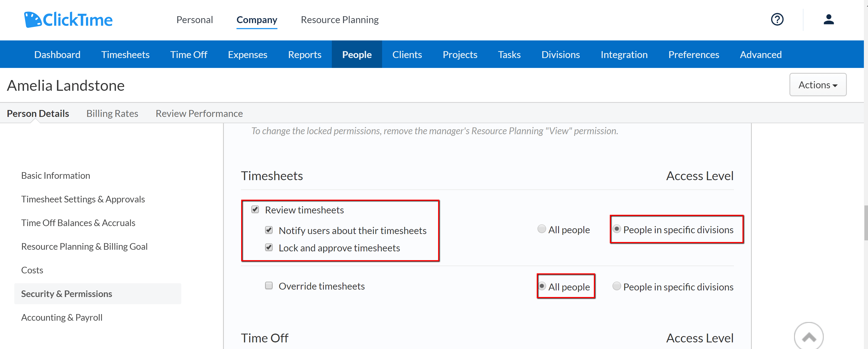Click the Amelia Landstone page title
868x349 pixels.
pos(66,85)
